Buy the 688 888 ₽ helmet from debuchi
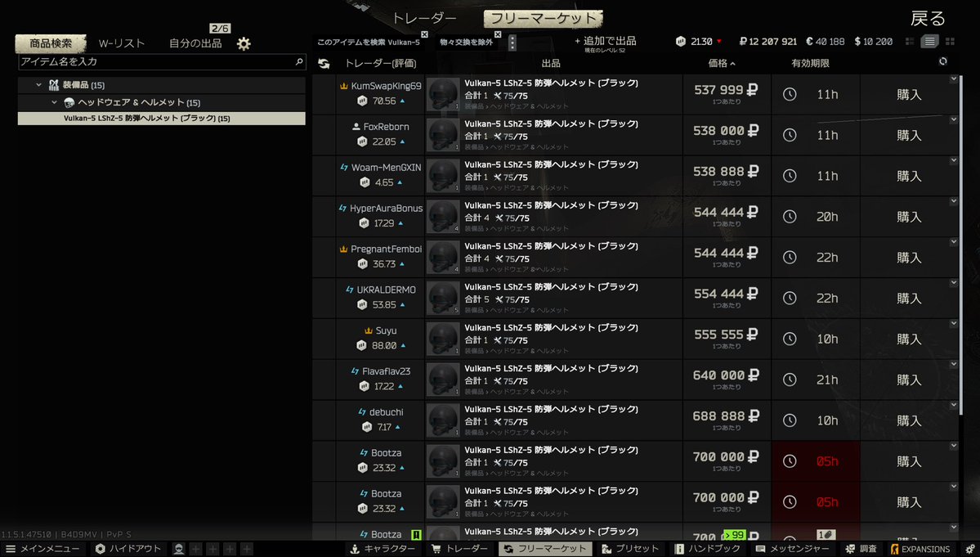This screenshot has height=557, width=980. click(x=909, y=420)
